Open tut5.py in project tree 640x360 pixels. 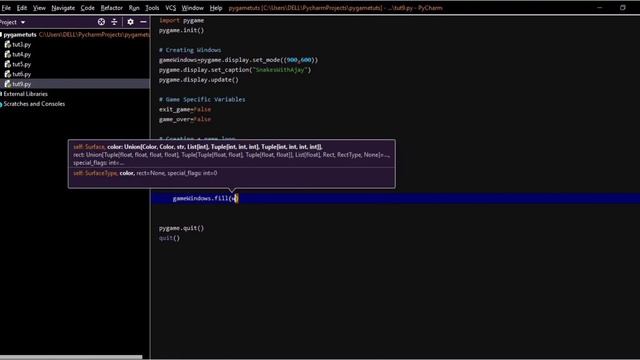pyautogui.click(x=22, y=64)
